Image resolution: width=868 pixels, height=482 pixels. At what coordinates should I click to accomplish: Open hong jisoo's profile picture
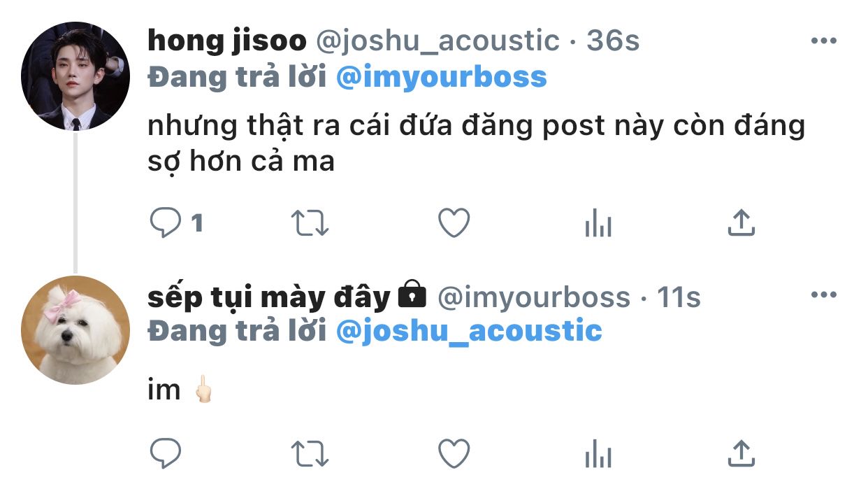point(75,76)
